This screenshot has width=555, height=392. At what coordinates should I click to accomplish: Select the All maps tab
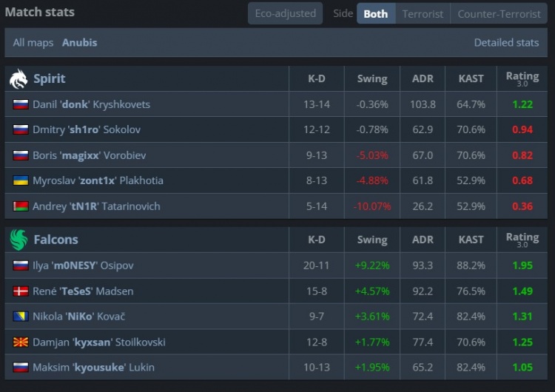33,42
